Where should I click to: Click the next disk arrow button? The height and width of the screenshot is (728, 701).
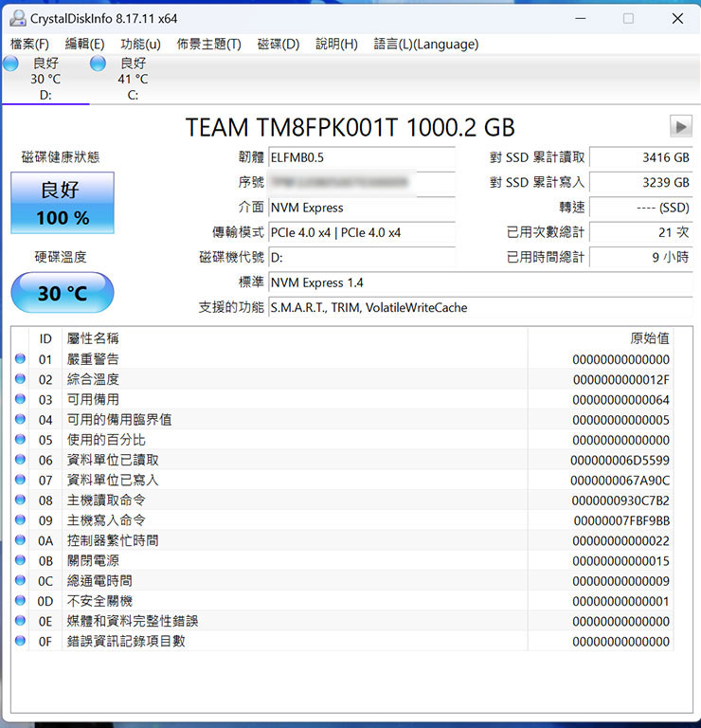[680, 126]
